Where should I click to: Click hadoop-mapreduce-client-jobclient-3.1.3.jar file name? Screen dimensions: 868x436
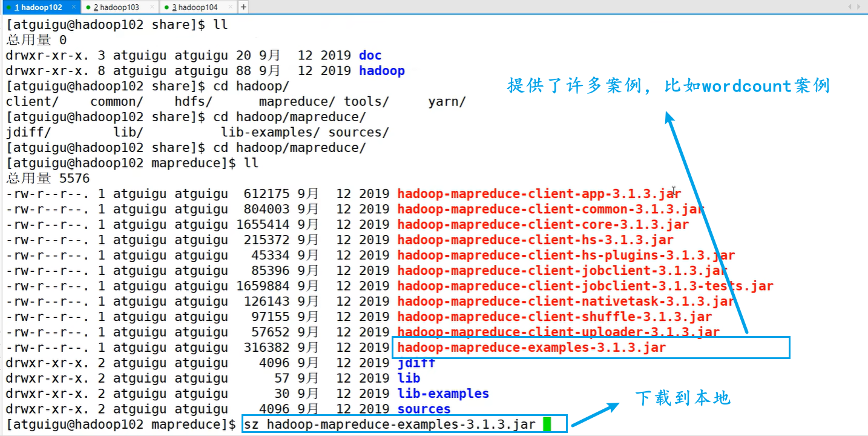[x=562, y=271]
